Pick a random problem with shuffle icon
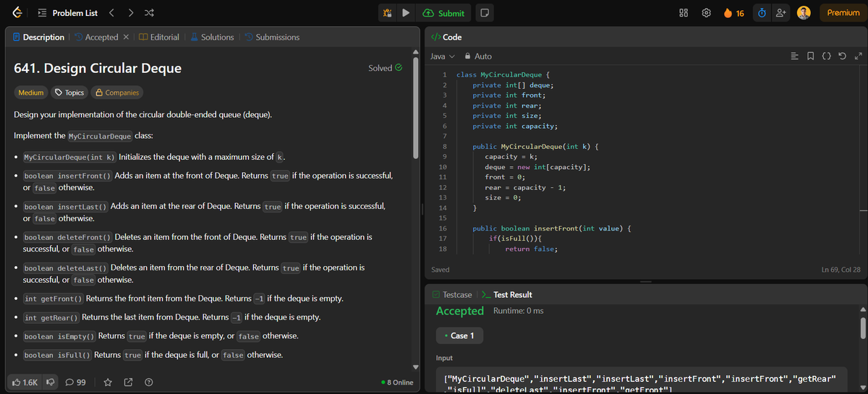The image size is (868, 394). tap(149, 13)
